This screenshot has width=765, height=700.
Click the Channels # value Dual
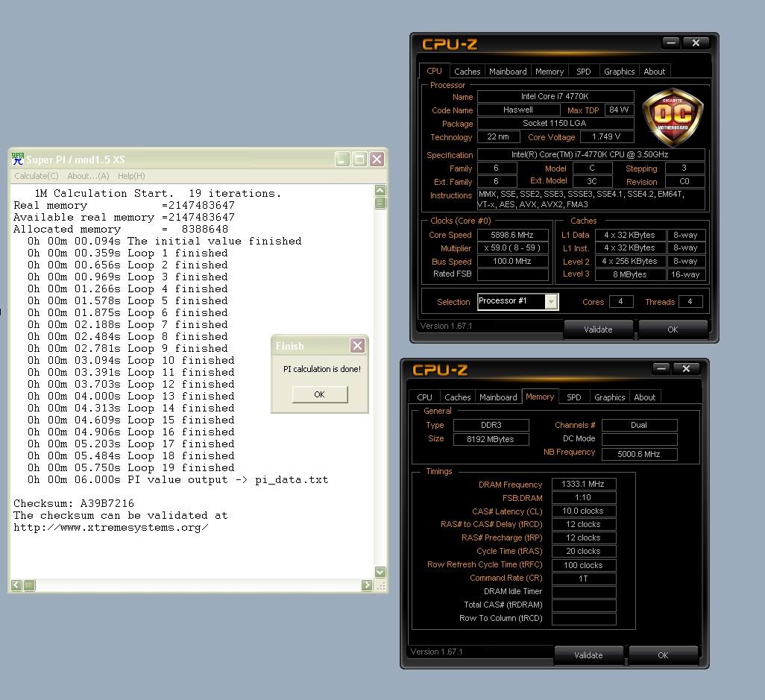(x=639, y=425)
